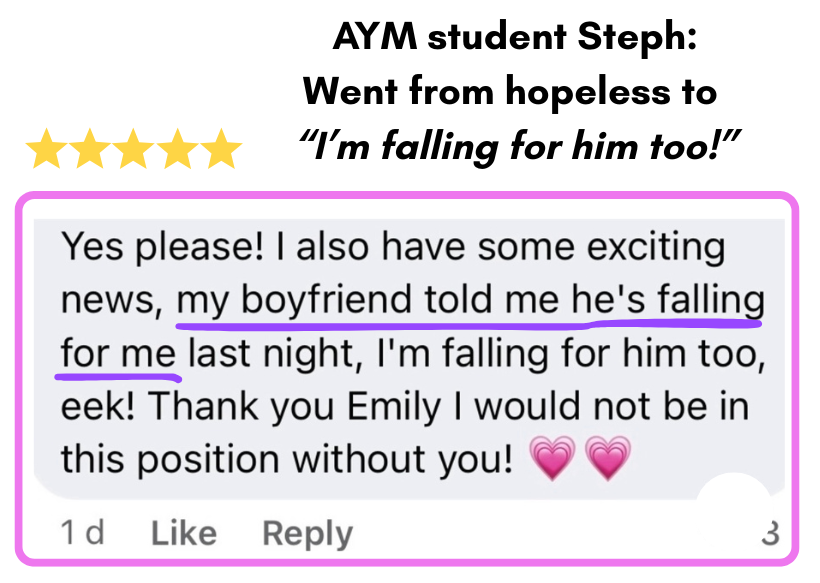
Task: Click the "AYM student Steph:" heading
Action: [515, 39]
